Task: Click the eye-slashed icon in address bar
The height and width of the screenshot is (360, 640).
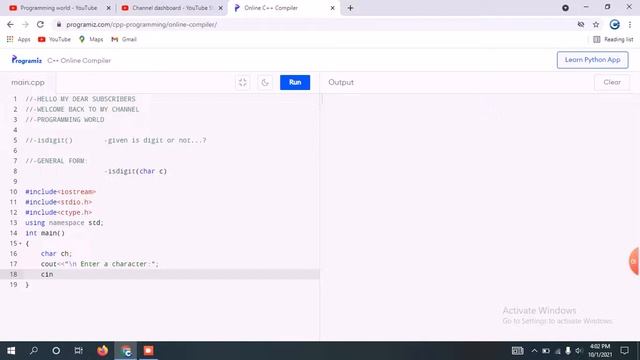Action: [581, 24]
